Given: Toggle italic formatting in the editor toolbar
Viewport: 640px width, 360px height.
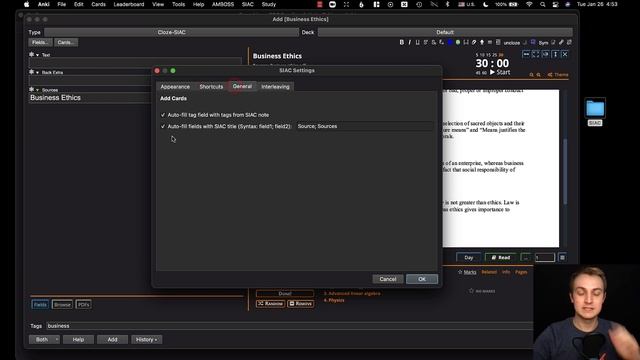Looking at the screenshot, I should tap(409, 42).
